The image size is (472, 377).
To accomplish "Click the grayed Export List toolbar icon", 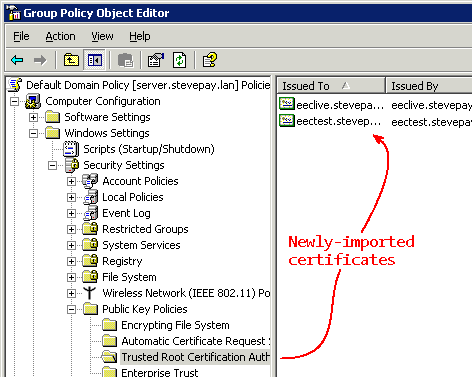I will coord(126,60).
